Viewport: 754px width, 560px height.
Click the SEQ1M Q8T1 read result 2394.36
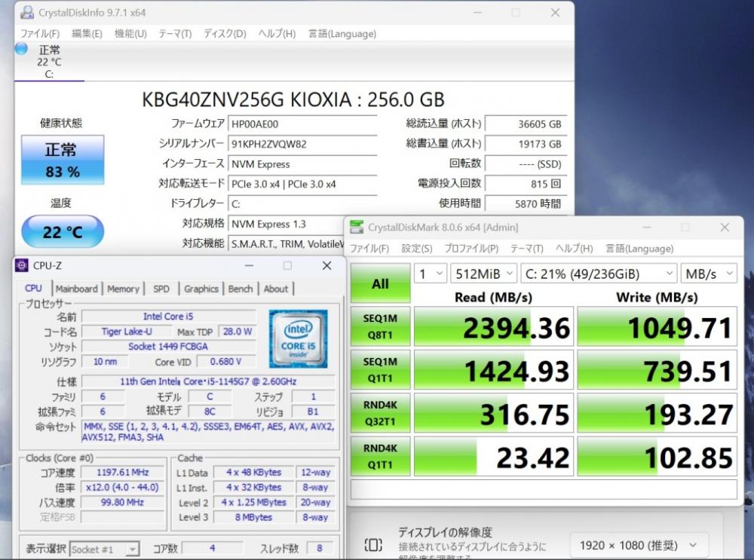coord(494,326)
